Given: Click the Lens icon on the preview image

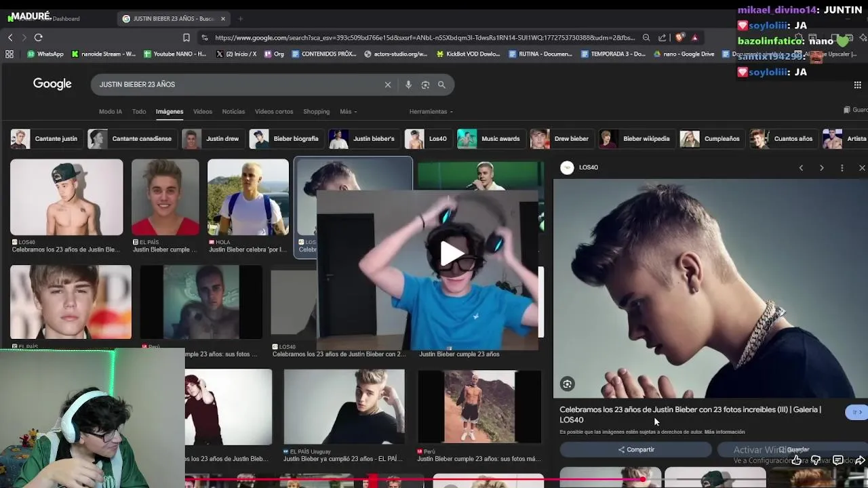Looking at the screenshot, I should [567, 384].
